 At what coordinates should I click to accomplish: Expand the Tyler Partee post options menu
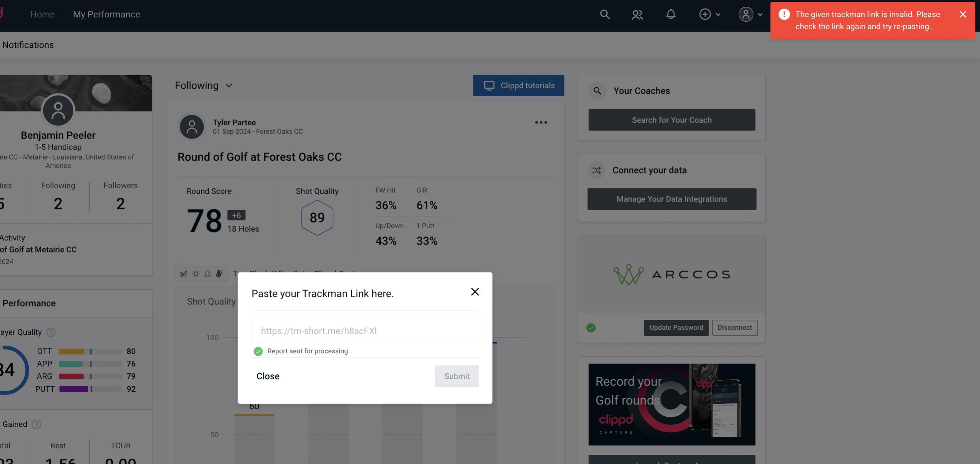541,122
